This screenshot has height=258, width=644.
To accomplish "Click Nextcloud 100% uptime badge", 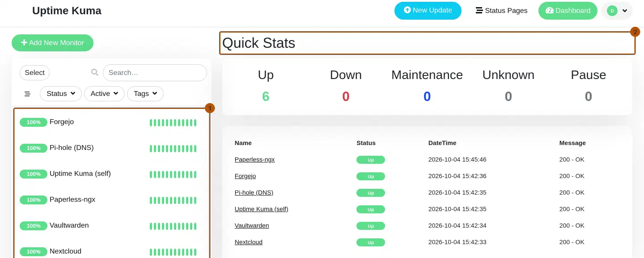I will click(34, 252).
